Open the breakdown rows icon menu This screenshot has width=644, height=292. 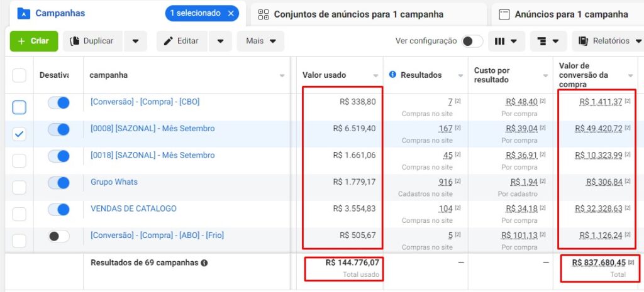pos(548,41)
